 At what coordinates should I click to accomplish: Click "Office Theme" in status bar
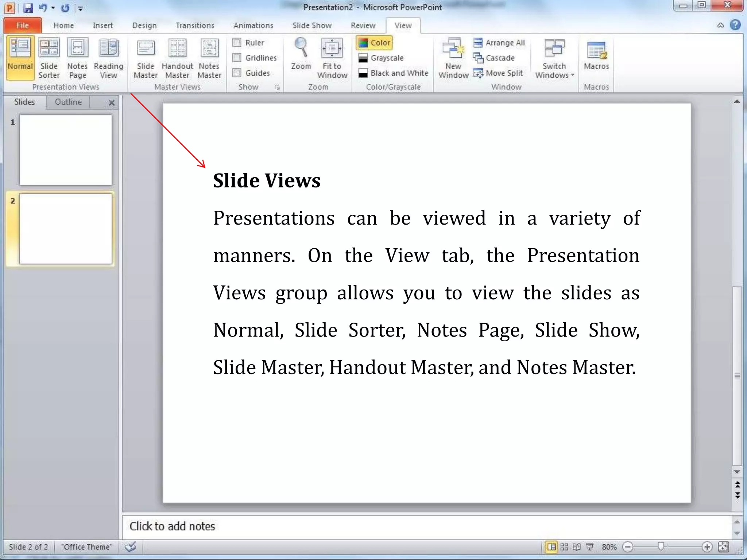pyautogui.click(x=86, y=547)
